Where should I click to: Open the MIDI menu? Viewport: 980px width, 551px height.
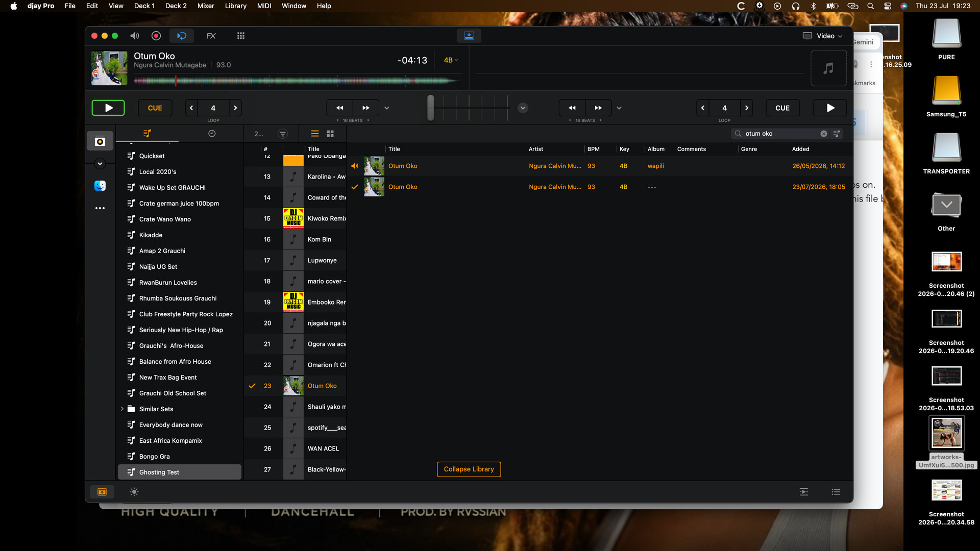[x=264, y=6]
